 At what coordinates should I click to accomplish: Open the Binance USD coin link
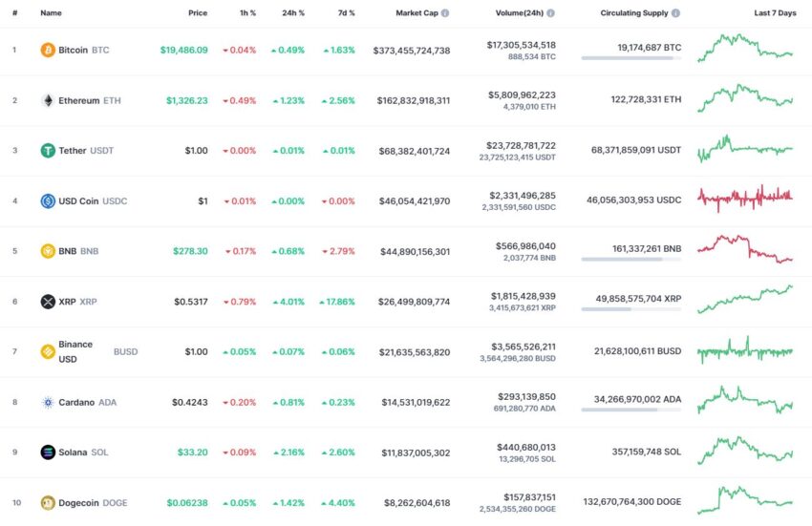pos(75,351)
